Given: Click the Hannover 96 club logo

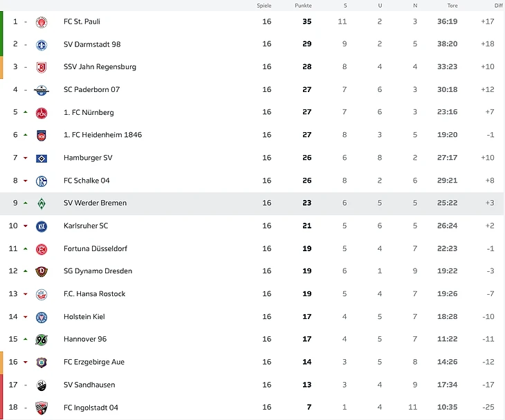Looking at the screenshot, I should click(x=42, y=340).
